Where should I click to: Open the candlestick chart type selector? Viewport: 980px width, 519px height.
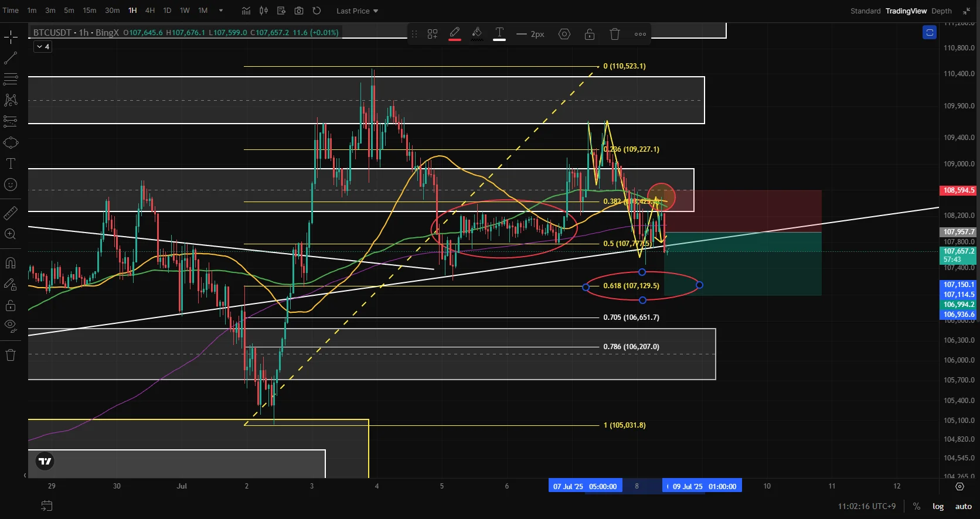[x=264, y=11]
